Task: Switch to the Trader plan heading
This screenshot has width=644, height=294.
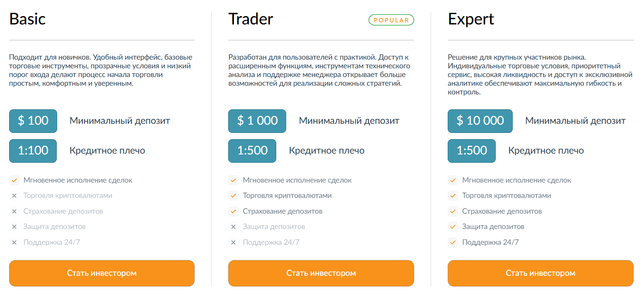Action: pyautogui.click(x=251, y=19)
